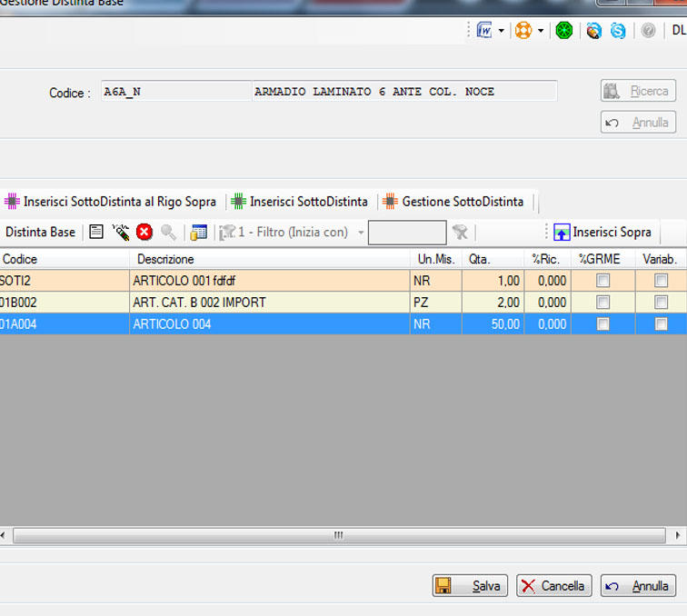Select Inserisci SottoDistinta al Rigo Sopra
This screenshot has width=687, height=616.
pos(111,202)
